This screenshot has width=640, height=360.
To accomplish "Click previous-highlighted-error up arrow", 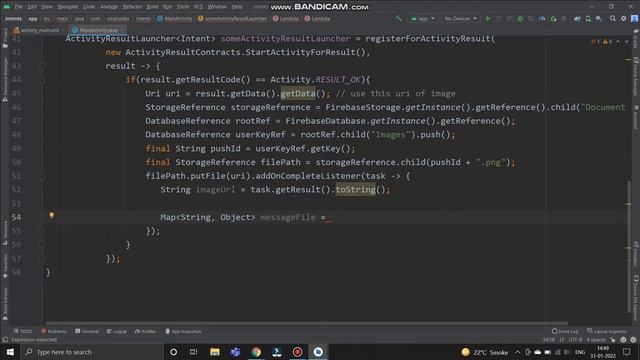I will [618, 42].
